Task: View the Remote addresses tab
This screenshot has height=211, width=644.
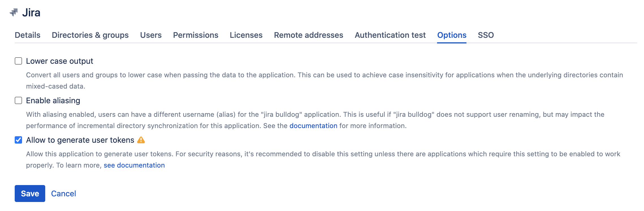Action: pos(308,35)
